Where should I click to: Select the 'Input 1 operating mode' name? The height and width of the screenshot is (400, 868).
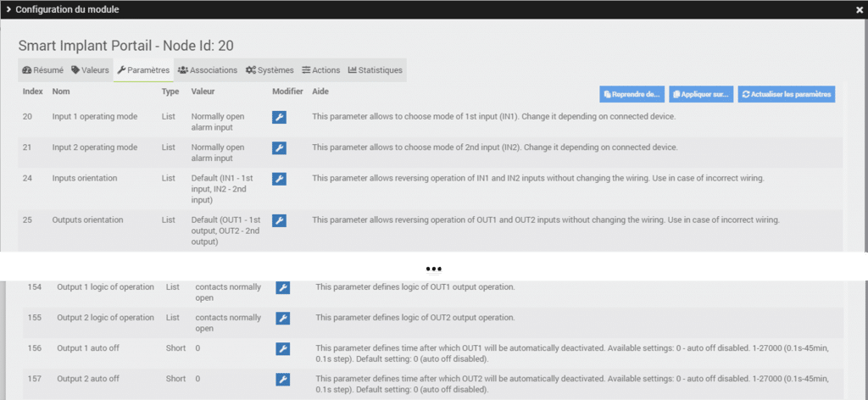click(95, 117)
